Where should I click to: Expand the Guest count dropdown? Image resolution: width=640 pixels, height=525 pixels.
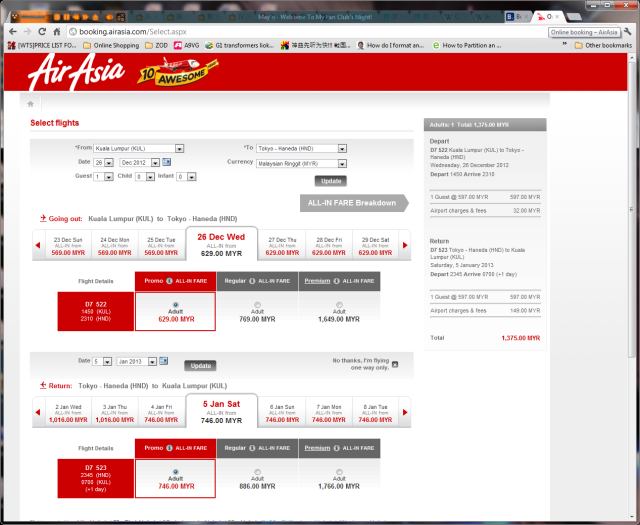(104, 176)
